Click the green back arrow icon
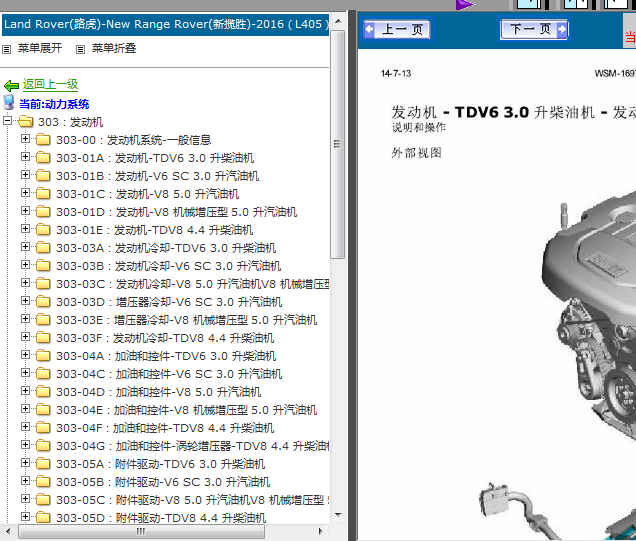636x541 pixels. click(x=11, y=86)
